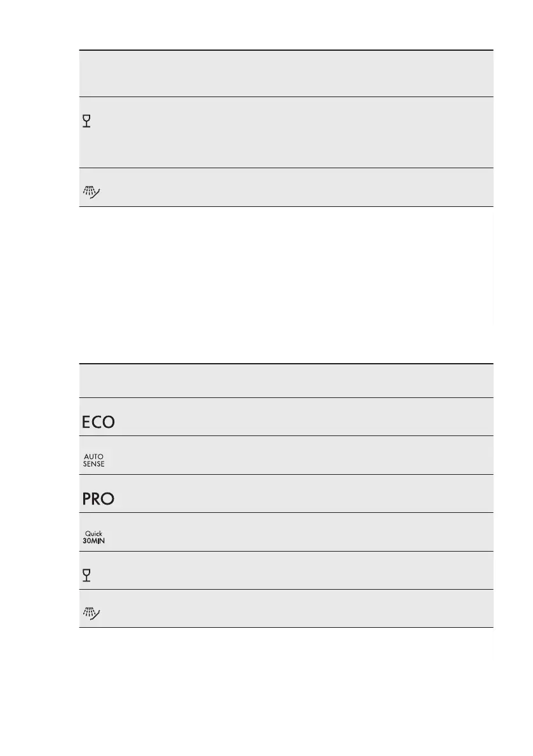Viewport: 533px width, 756px height.
Task: Click the white gap between the two tables
Action: (286, 286)
